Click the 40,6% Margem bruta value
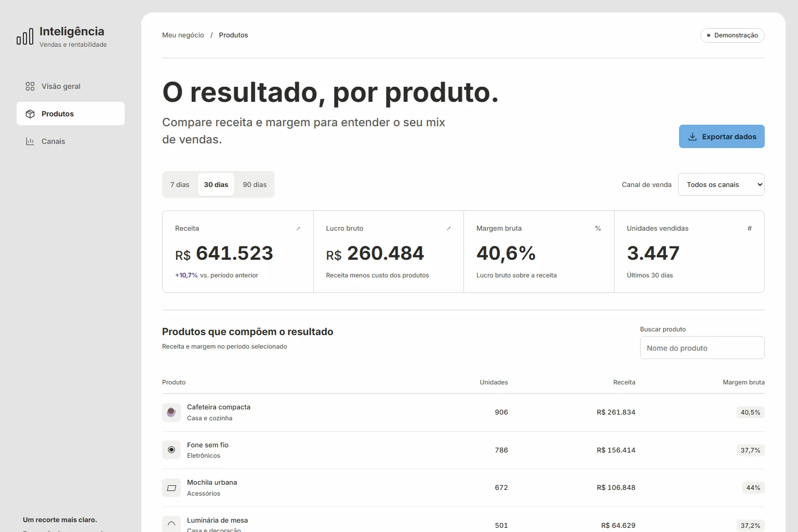Image resolution: width=798 pixels, height=532 pixels. point(506,254)
